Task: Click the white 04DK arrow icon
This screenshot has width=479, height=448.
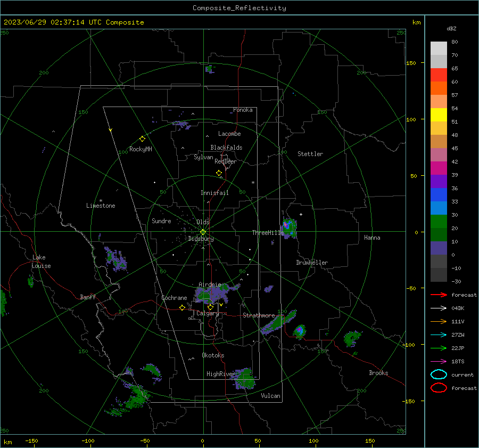Action: coord(439,308)
